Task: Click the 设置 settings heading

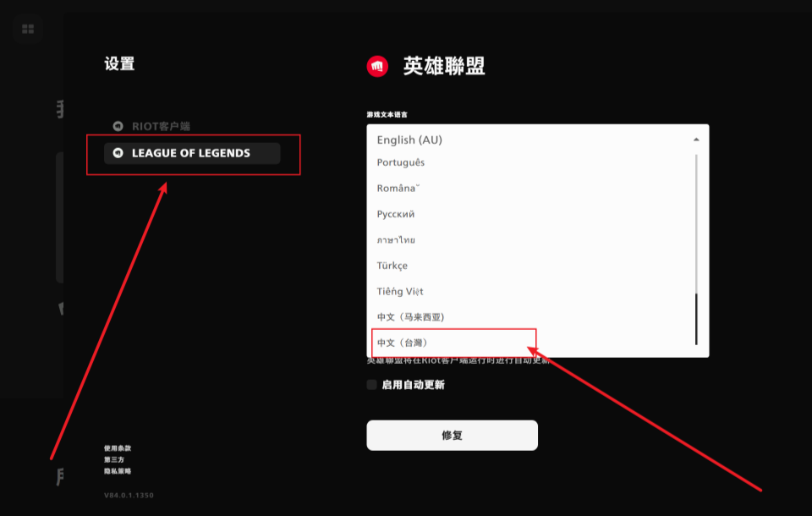Action: point(119,64)
